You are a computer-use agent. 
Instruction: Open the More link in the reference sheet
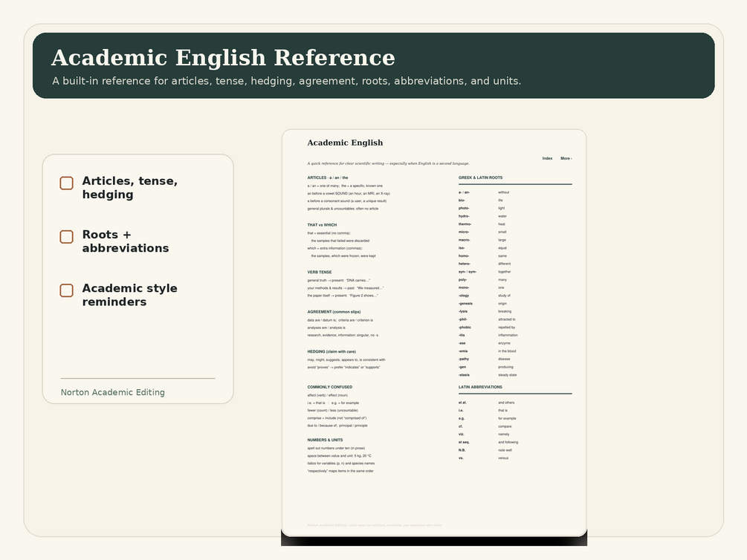(x=566, y=158)
